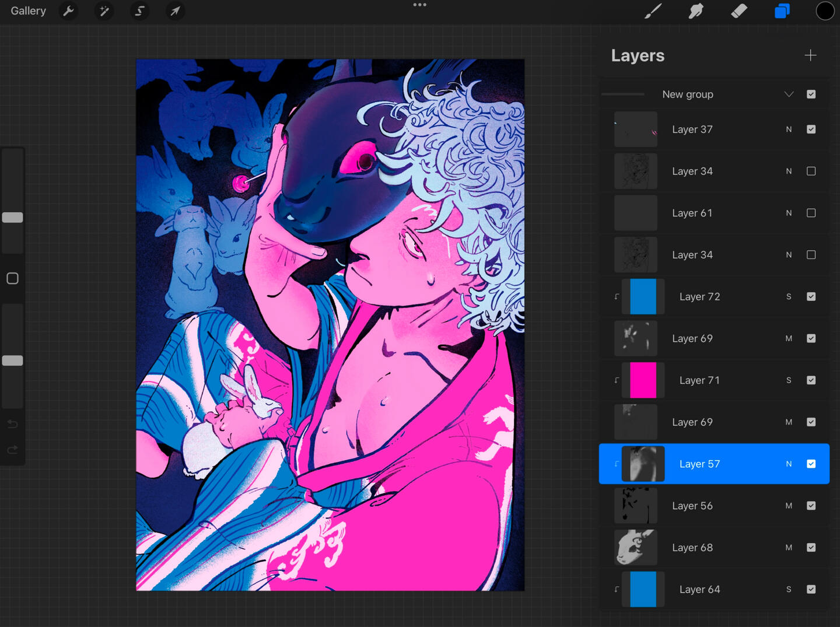Activate the Transform arrow tool
The height and width of the screenshot is (627, 840).
pos(175,11)
